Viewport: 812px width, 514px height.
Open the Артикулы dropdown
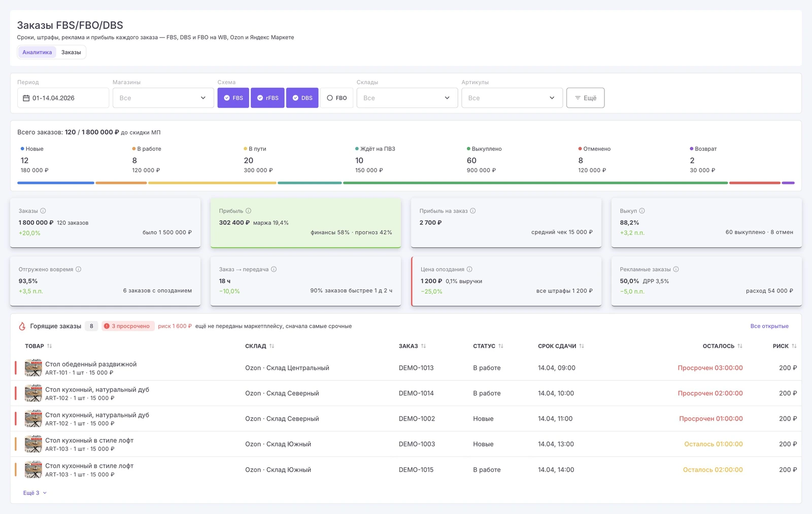(x=512, y=98)
